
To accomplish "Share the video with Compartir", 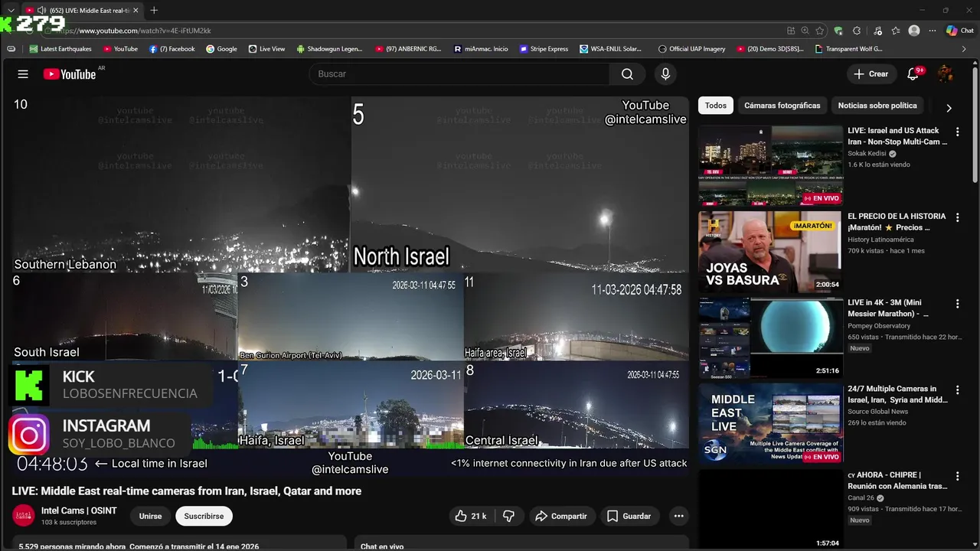I will pyautogui.click(x=561, y=516).
